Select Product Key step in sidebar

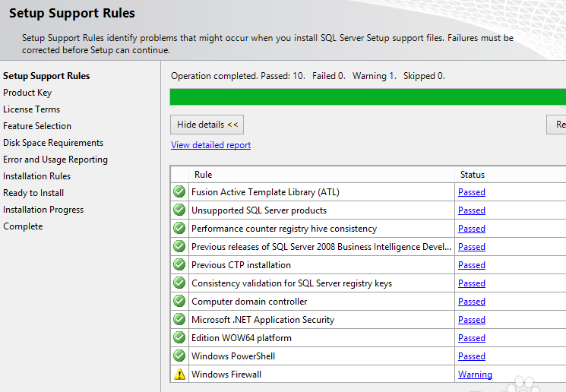point(27,93)
